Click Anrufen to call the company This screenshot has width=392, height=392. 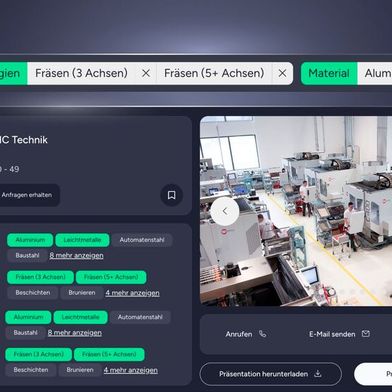pyautogui.click(x=246, y=334)
